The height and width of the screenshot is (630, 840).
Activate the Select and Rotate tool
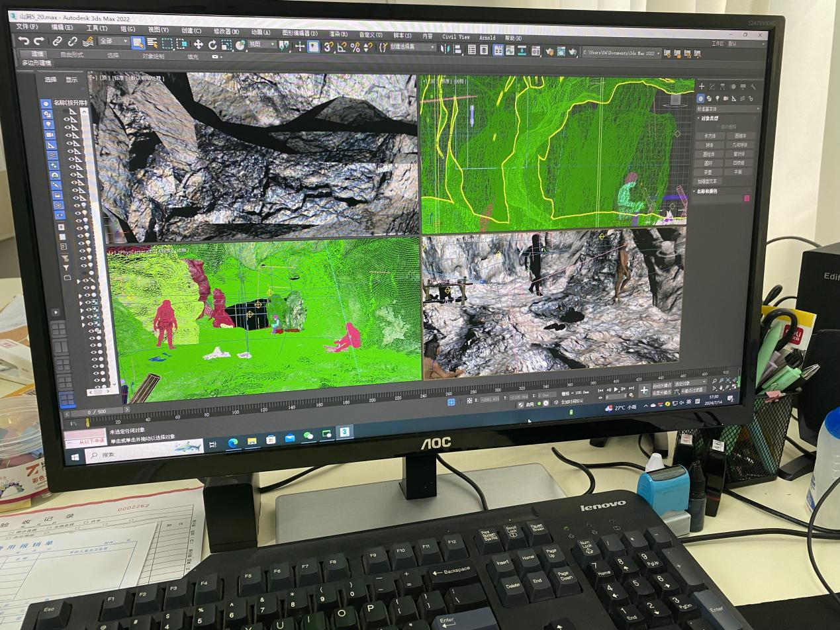click(x=212, y=45)
